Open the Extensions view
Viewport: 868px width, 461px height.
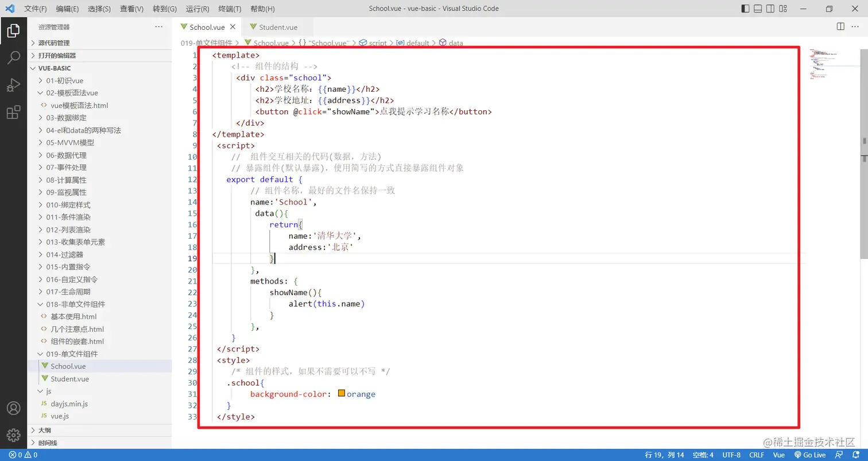13,113
